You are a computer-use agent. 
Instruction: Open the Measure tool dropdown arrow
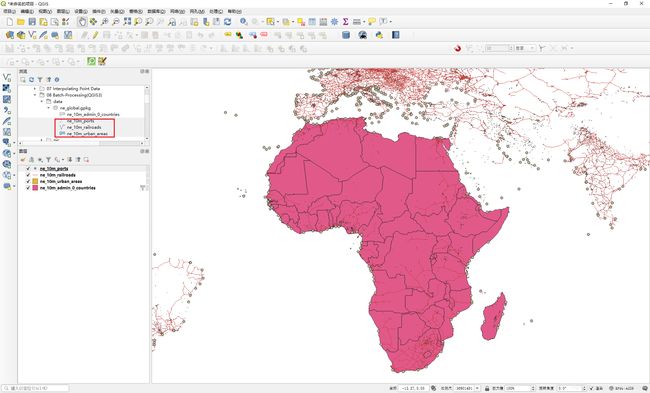(364, 22)
